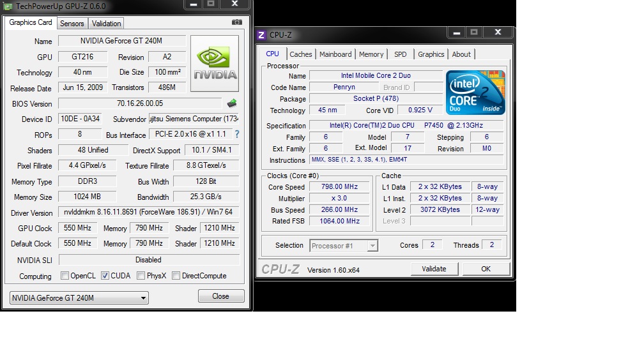Click the Instructions field MMX, SSE

(x=406, y=160)
